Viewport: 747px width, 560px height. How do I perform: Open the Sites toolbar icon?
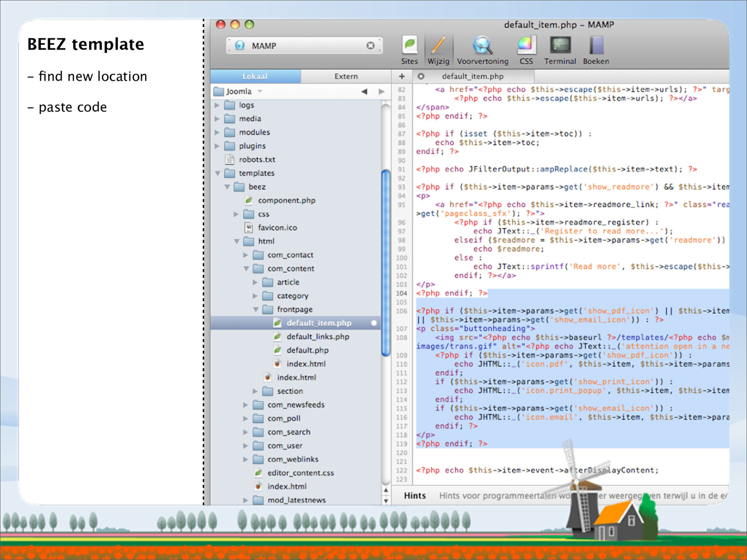click(x=409, y=50)
